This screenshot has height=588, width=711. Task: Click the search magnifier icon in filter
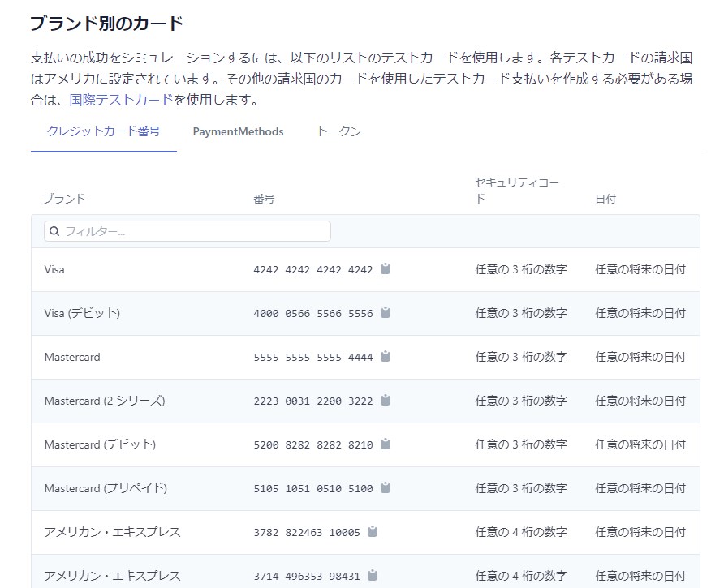[x=54, y=231]
